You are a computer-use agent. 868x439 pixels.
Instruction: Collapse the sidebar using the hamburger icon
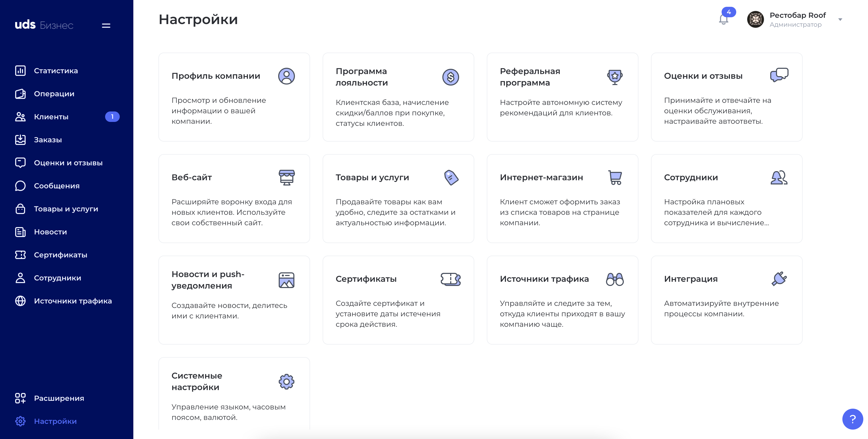[x=106, y=26]
